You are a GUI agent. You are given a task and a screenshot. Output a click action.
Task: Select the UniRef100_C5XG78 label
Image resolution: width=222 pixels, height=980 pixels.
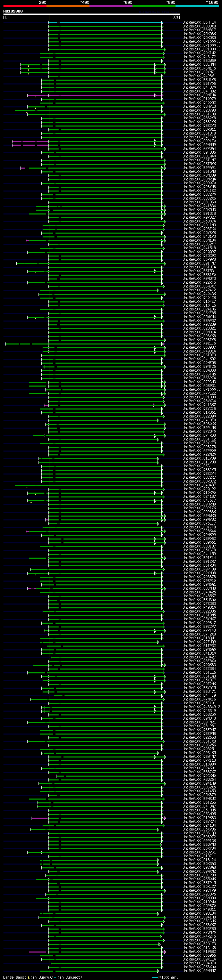(x=199, y=550)
